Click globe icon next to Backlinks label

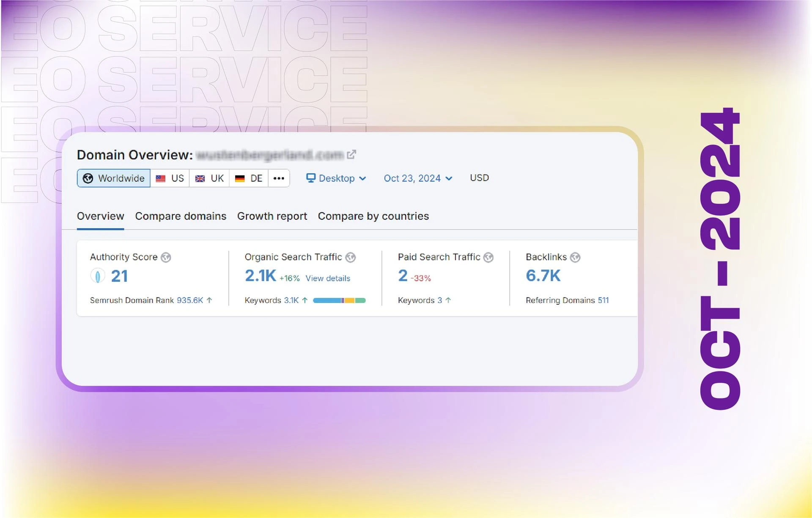pyautogui.click(x=575, y=257)
